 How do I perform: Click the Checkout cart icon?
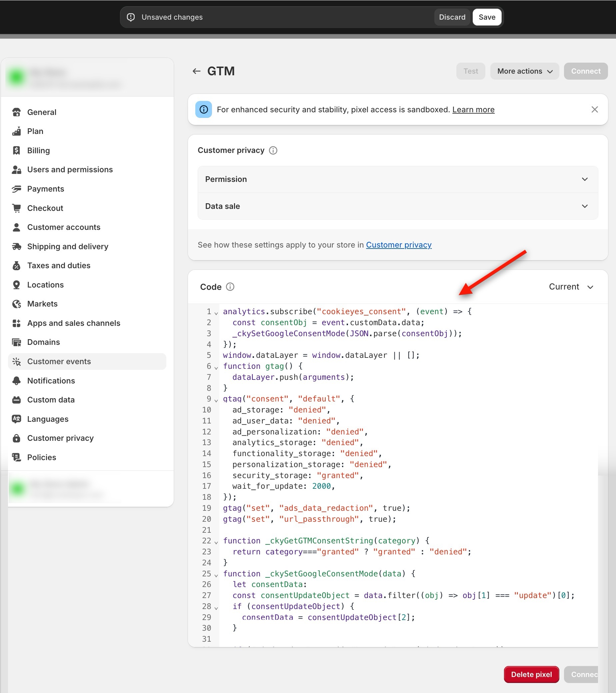16,208
